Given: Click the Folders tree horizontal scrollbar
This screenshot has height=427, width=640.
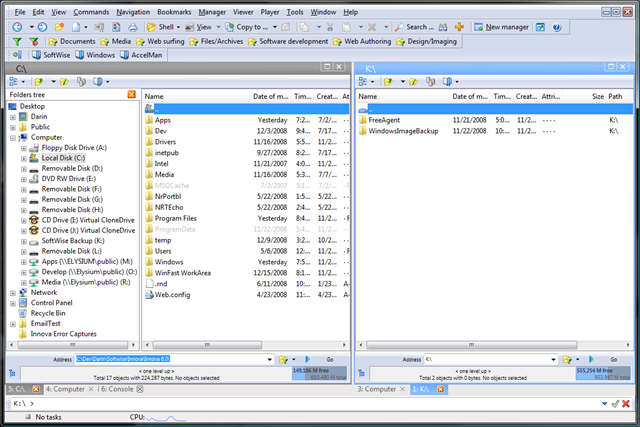Looking at the screenshot, I should (73, 345).
